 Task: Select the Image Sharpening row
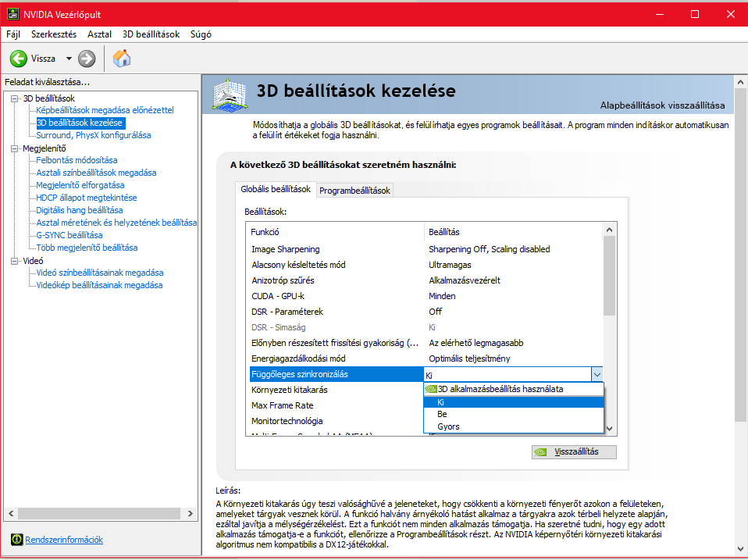[426, 249]
